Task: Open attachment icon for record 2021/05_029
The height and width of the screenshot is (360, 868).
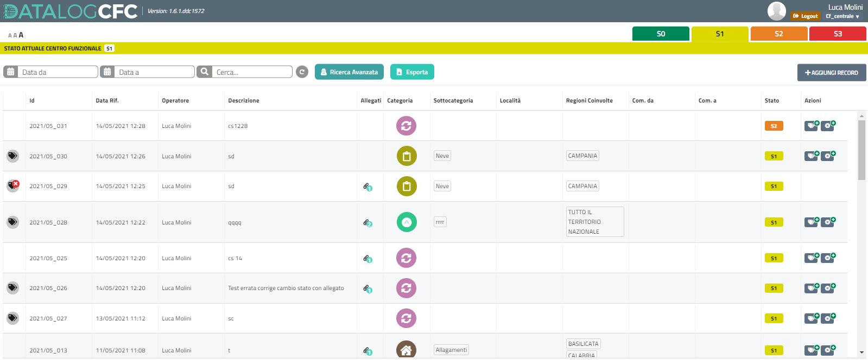Action: coord(368,187)
